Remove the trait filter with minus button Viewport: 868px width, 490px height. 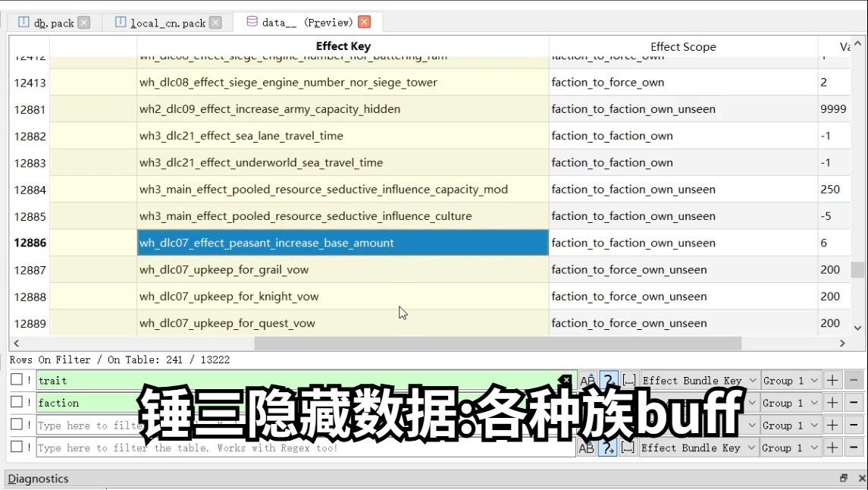pyautogui.click(x=854, y=380)
